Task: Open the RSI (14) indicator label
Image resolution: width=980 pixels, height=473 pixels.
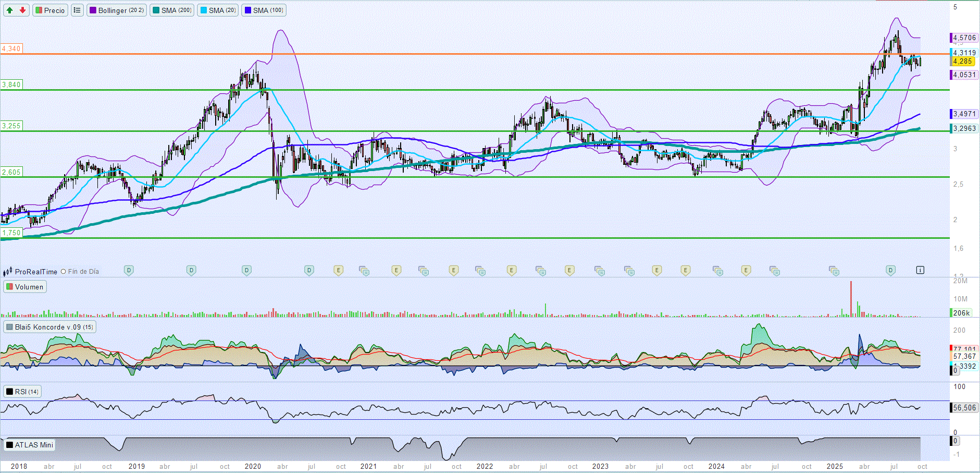Action: coord(22,392)
